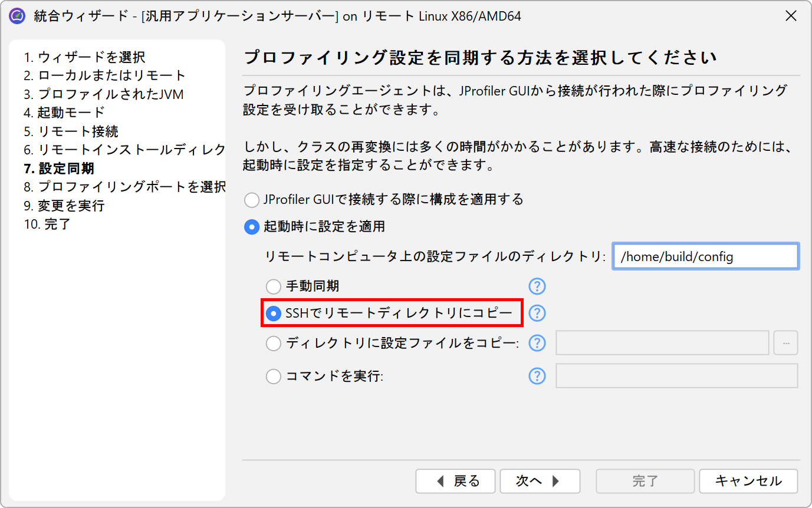Browse for directory with the … button
Screen dimensions: 812x508
click(785, 343)
